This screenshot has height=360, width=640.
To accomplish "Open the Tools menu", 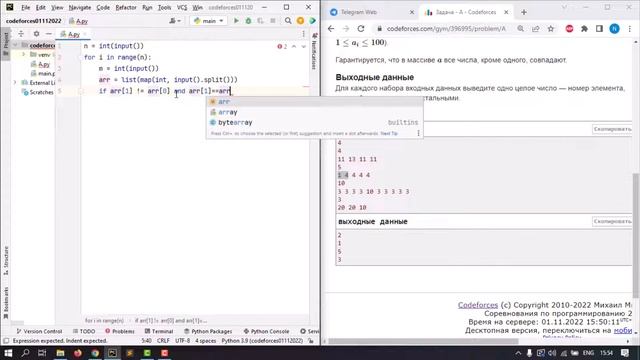I will click(x=164, y=7).
